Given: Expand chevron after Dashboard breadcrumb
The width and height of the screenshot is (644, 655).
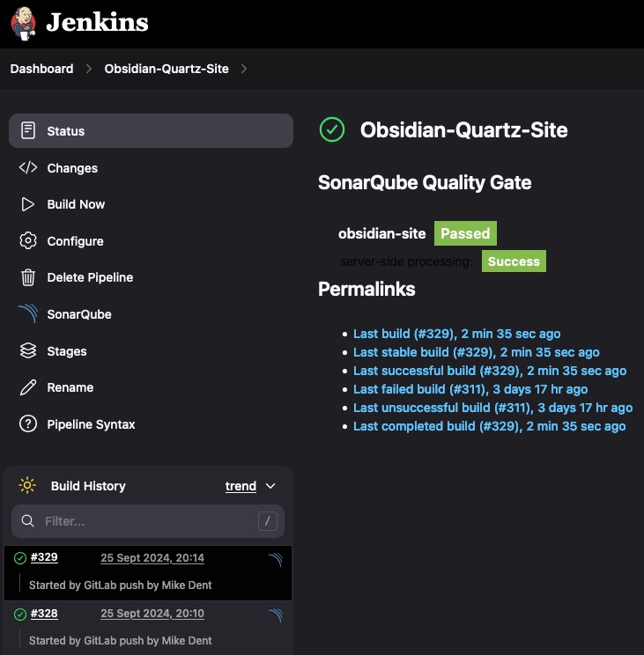Looking at the screenshot, I should tap(89, 69).
